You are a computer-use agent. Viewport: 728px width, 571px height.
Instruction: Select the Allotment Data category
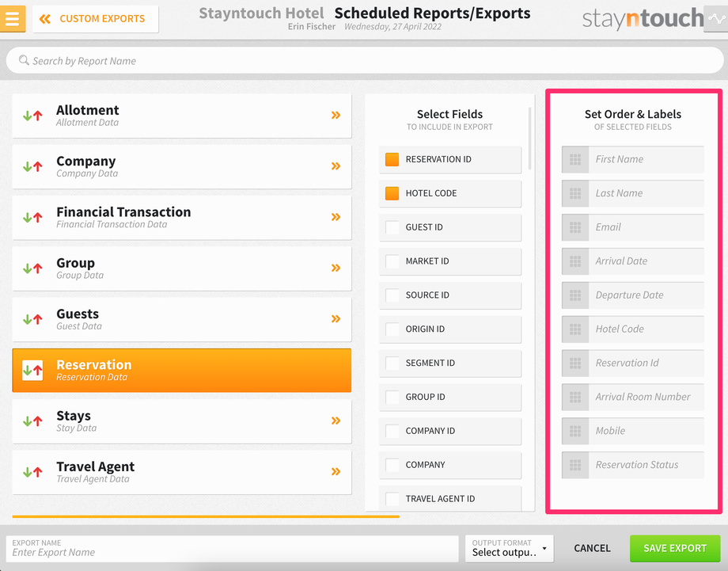[181, 116]
